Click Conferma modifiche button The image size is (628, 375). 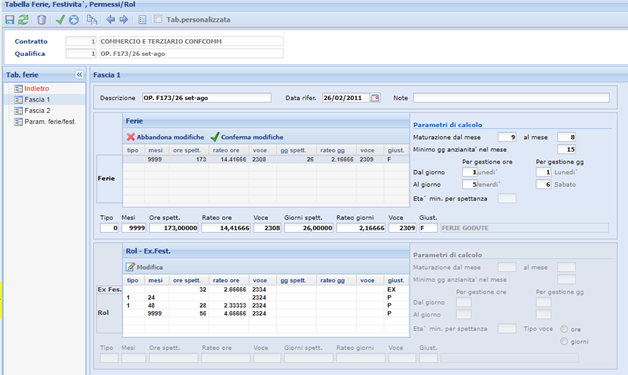(247, 137)
